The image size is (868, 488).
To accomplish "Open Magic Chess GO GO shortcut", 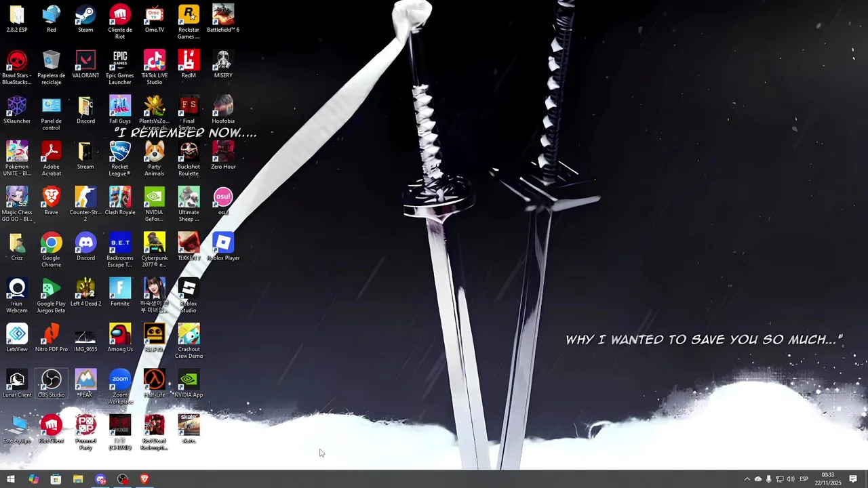I will pos(17,204).
